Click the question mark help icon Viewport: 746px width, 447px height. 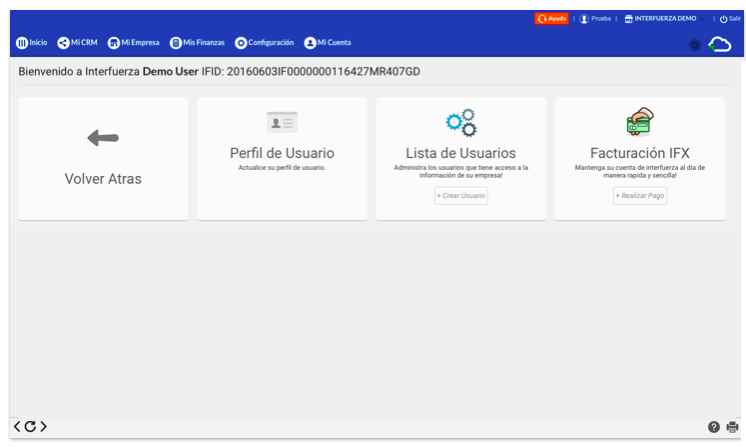(x=714, y=427)
